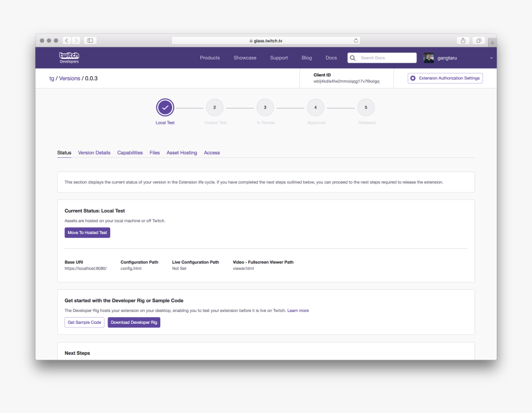Image resolution: width=532 pixels, height=413 pixels.
Task: Click the gangtaru username
Action: pyautogui.click(x=447, y=58)
